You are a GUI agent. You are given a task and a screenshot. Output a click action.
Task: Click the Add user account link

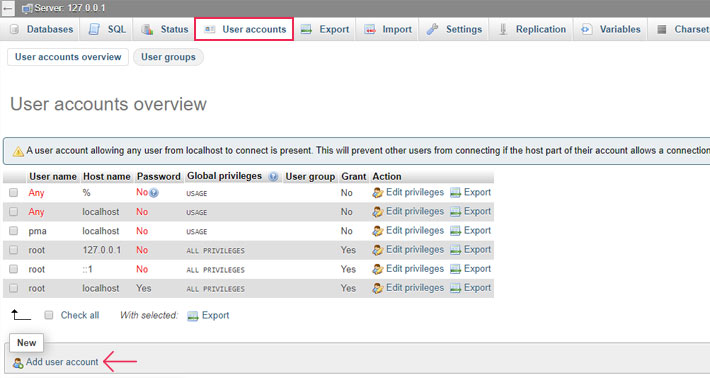pyautogui.click(x=62, y=362)
